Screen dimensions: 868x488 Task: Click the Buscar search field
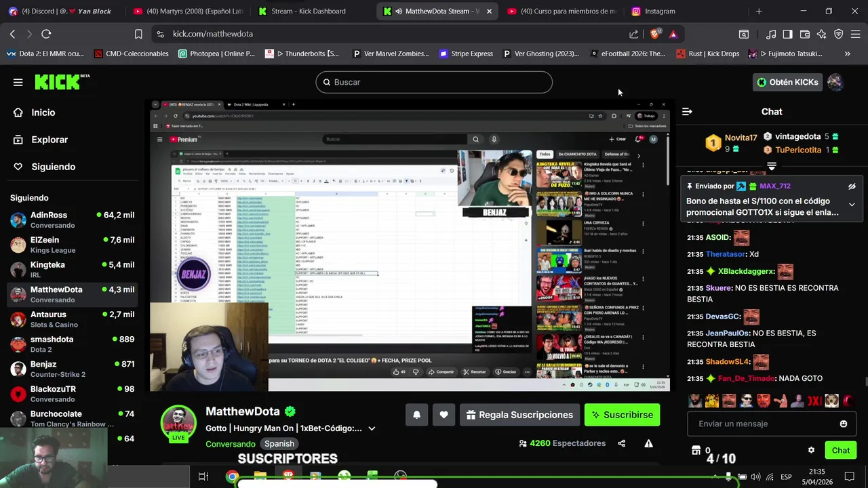click(x=434, y=82)
